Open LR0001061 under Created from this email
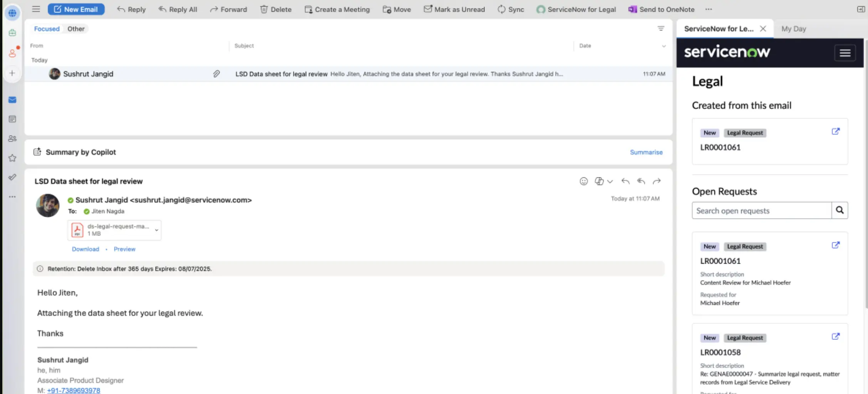 click(835, 132)
